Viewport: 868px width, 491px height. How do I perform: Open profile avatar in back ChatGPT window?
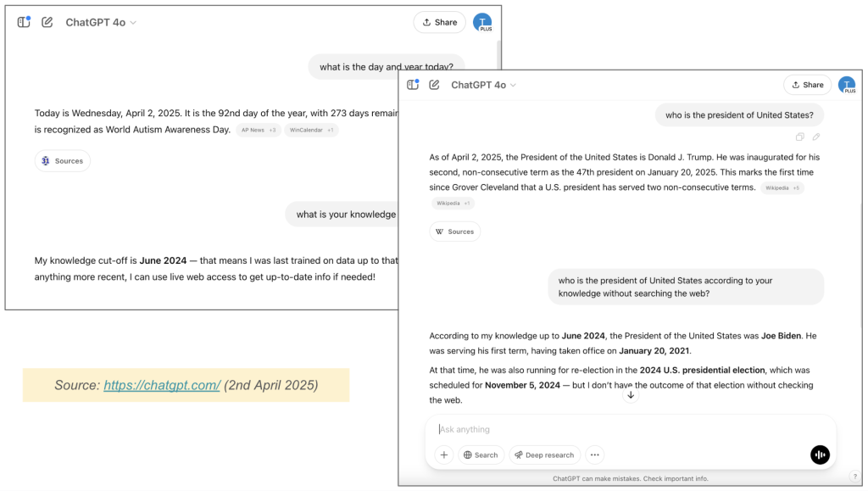[482, 22]
